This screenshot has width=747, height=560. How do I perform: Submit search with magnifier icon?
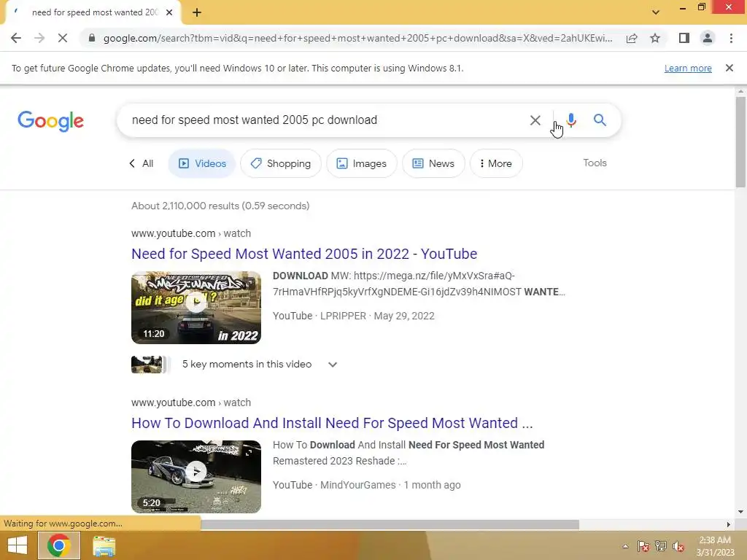pyautogui.click(x=600, y=120)
